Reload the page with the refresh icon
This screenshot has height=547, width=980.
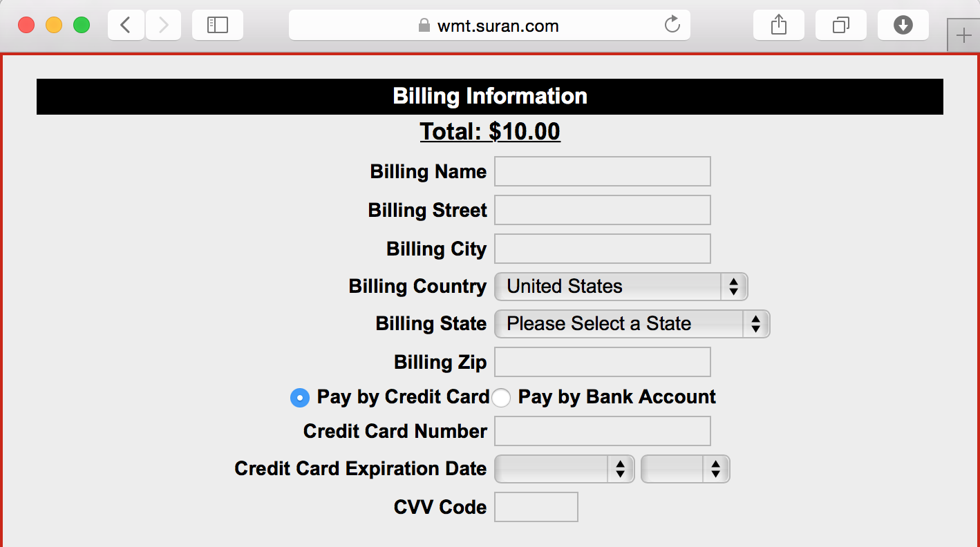(672, 26)
